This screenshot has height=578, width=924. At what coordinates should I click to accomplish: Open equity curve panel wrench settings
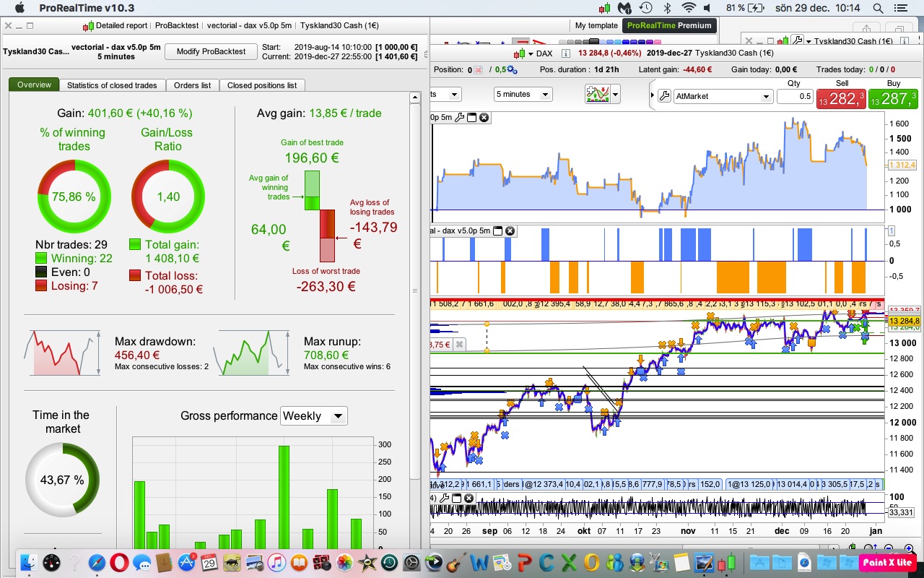pyautogui.click(x=459, y=118)
